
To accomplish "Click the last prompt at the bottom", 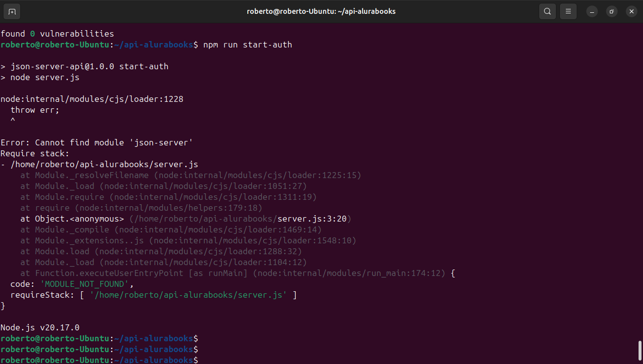I will (x=99, y=360).
